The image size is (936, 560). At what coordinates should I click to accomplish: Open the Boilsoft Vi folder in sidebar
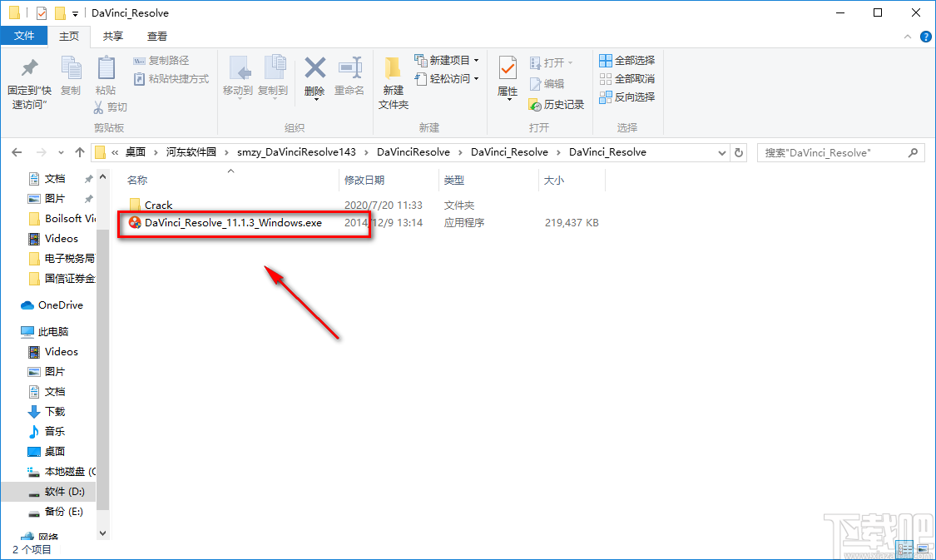(x=62, y=219)
